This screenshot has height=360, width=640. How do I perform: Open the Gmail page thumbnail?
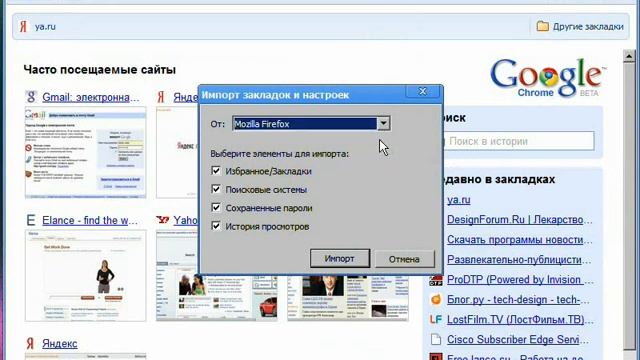click(85, 153)
